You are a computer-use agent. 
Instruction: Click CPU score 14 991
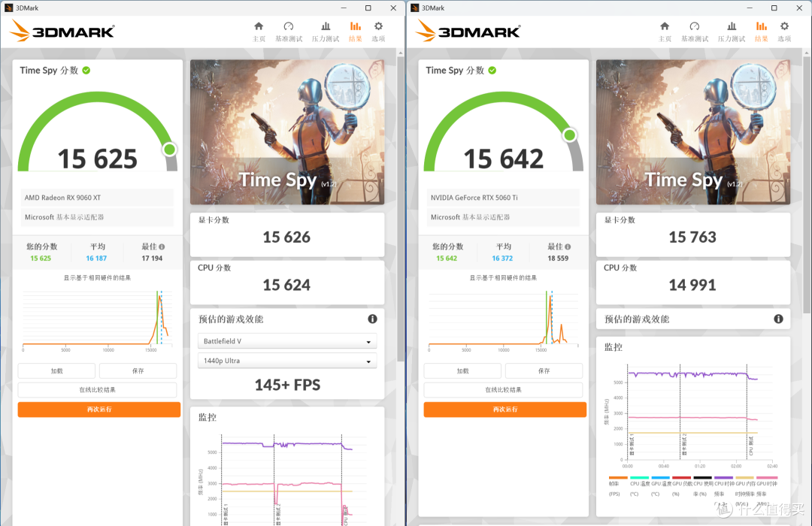coord(692,285)
